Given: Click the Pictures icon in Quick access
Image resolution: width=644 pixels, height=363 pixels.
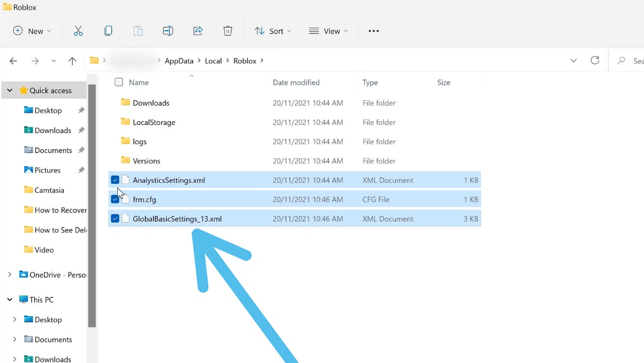Looking at the screenshot, I should 29,170.
